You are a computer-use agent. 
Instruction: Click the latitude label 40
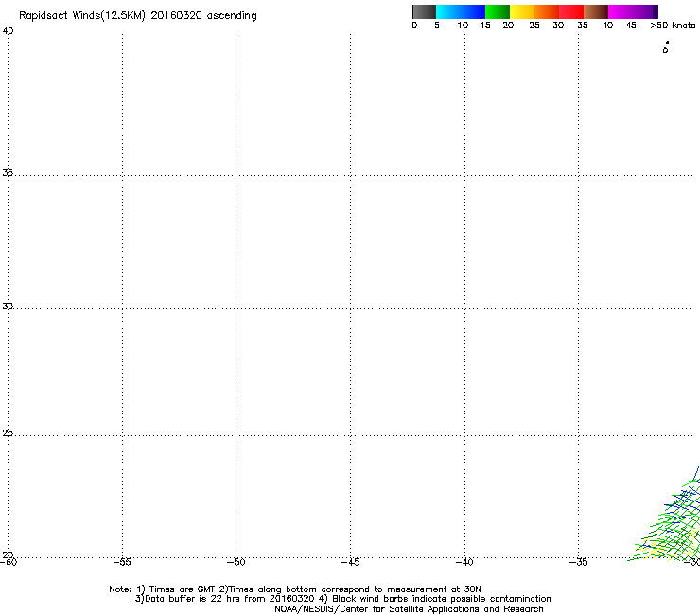click(8, 31)
